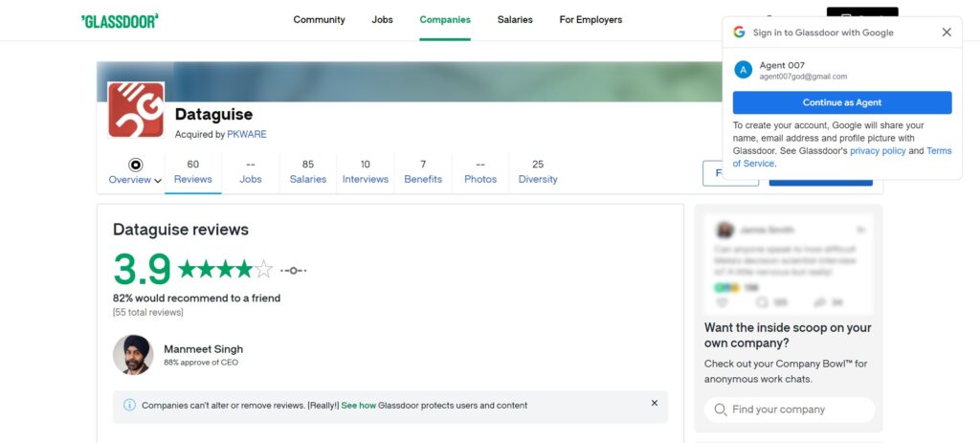Open the 25 Diversity tab
980x443 pixels.
point(538,172)
